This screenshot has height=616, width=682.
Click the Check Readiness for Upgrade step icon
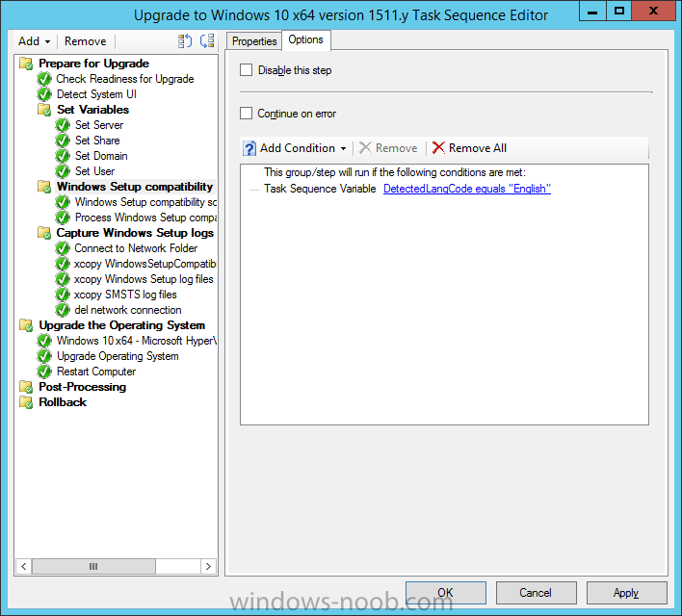pos(44,79)
